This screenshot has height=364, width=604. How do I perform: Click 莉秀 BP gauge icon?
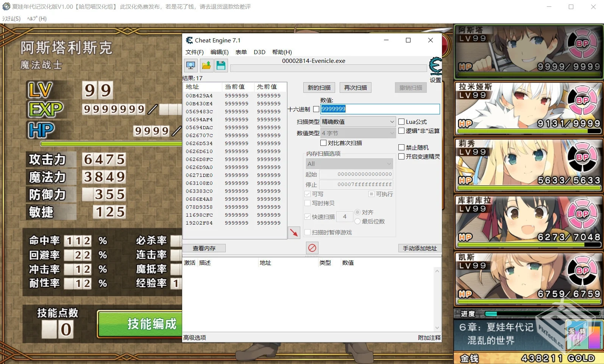click(x=582, y=157)
